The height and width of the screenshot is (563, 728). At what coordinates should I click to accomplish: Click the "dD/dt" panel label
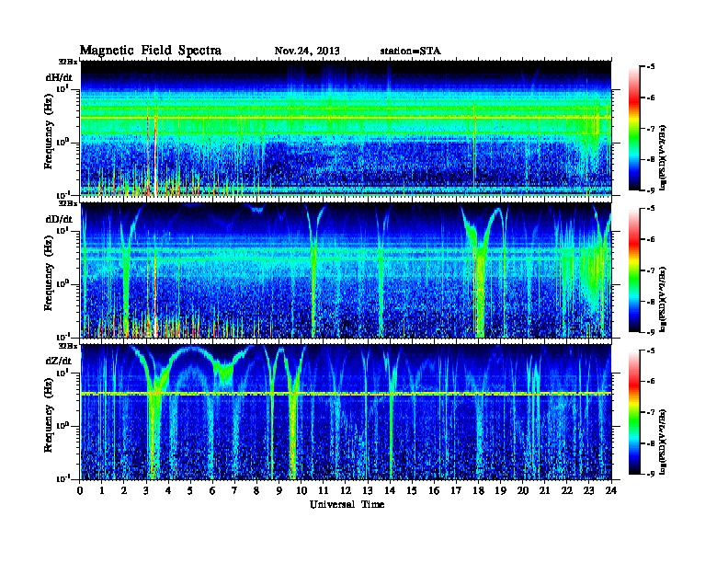tap(59, 219)
